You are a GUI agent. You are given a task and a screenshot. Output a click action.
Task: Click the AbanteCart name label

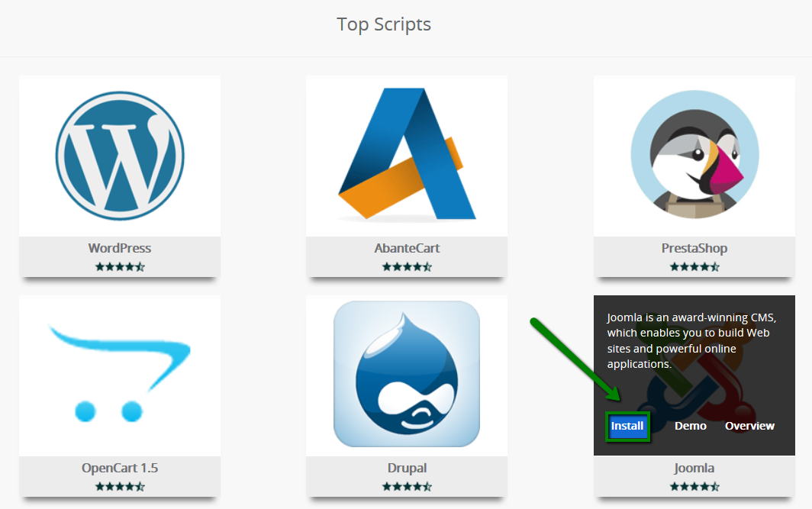[x=407, y=248]
